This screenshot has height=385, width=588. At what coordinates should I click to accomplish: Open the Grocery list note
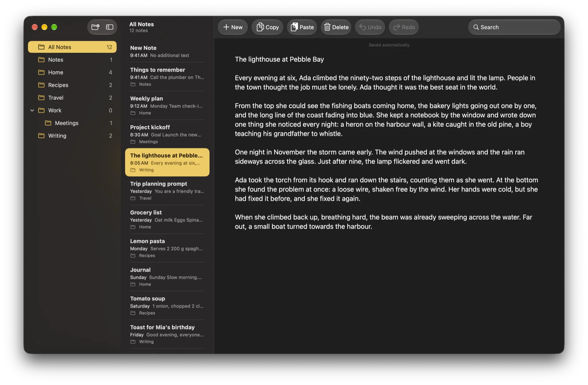pyautogui.click(x=167, y=219)
